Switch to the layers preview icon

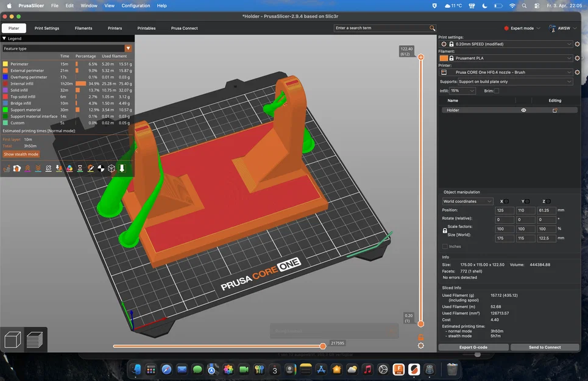click(35, 340)
